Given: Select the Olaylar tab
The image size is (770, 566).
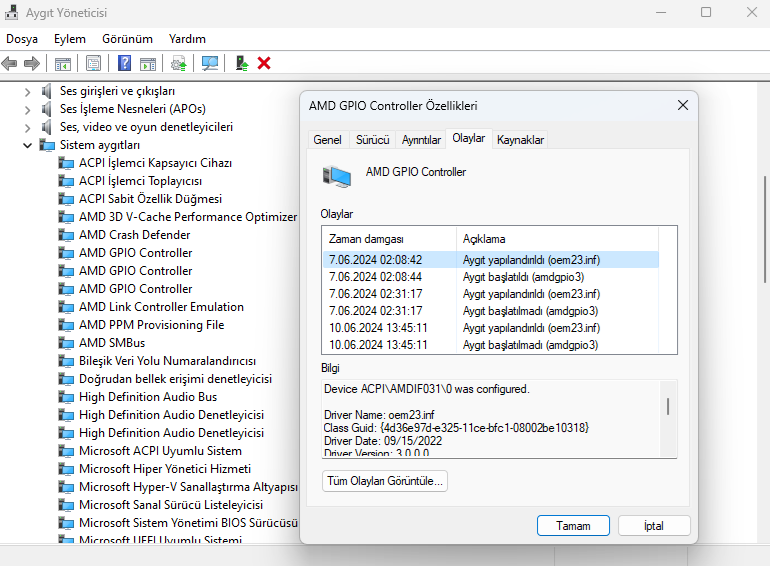Looking at the screenshot, I should pos(468,138).
